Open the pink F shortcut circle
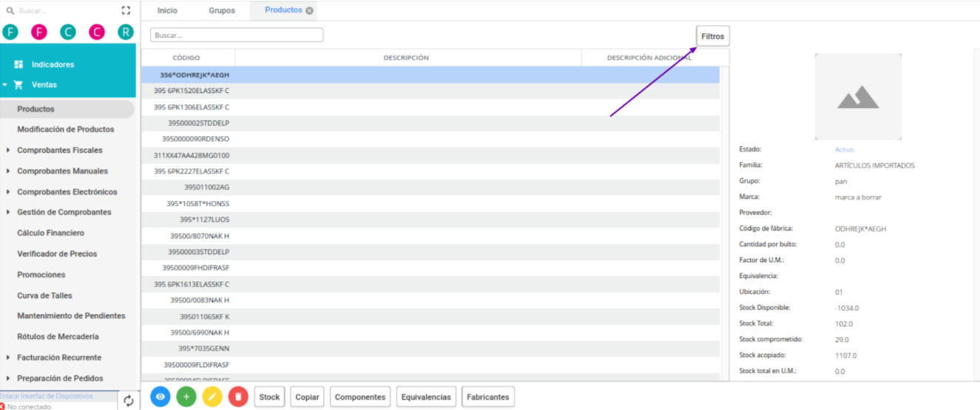This screenshot has height=410, width=980. (x=39, y=32)
